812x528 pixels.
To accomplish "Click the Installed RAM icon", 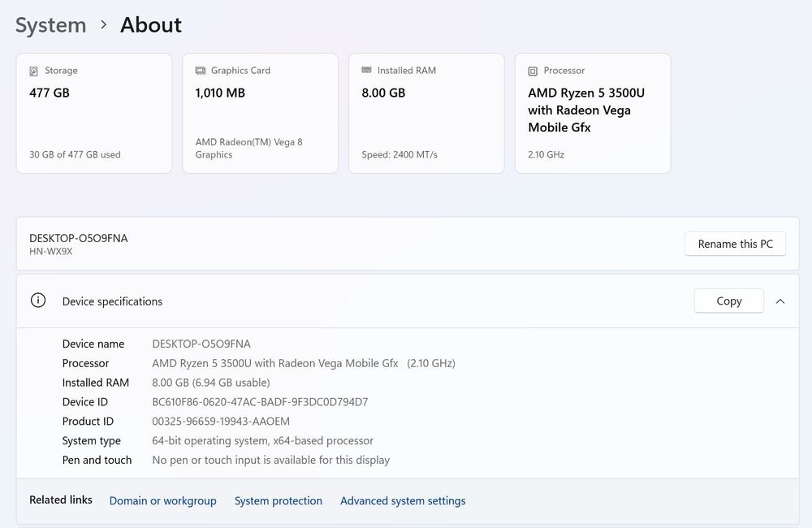I will tap(367, 70).
